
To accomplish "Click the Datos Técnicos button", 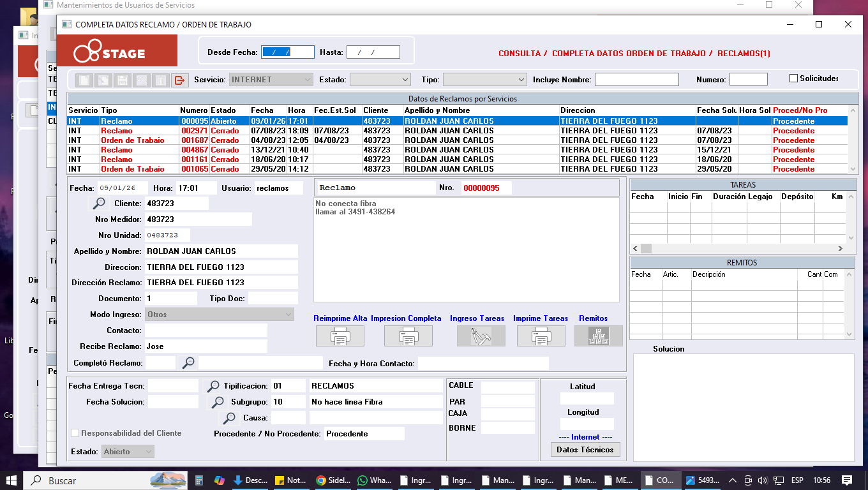I will coord(585,450).
